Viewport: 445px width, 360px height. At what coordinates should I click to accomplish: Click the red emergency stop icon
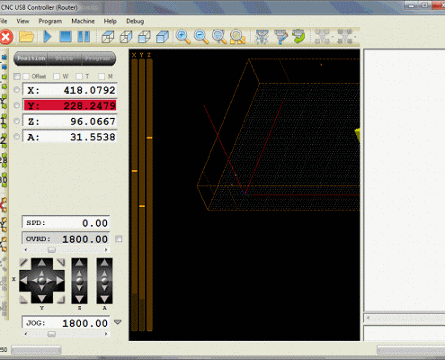[6, 37]
